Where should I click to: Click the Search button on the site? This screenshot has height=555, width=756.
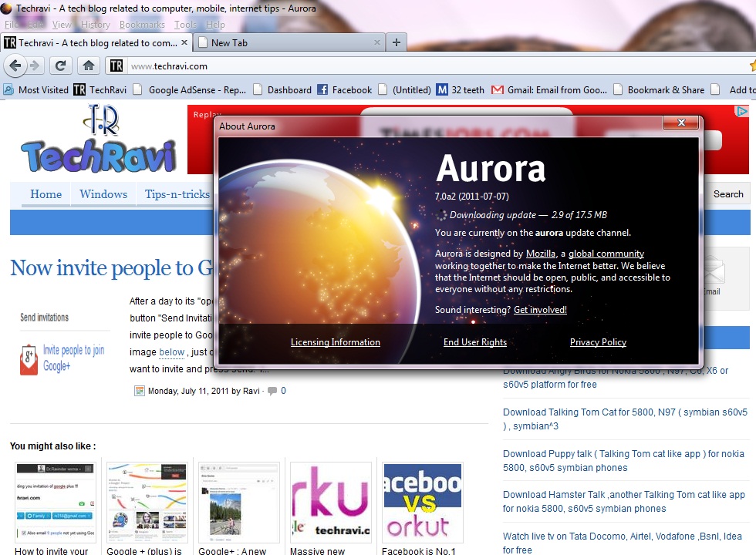[728, 194]
